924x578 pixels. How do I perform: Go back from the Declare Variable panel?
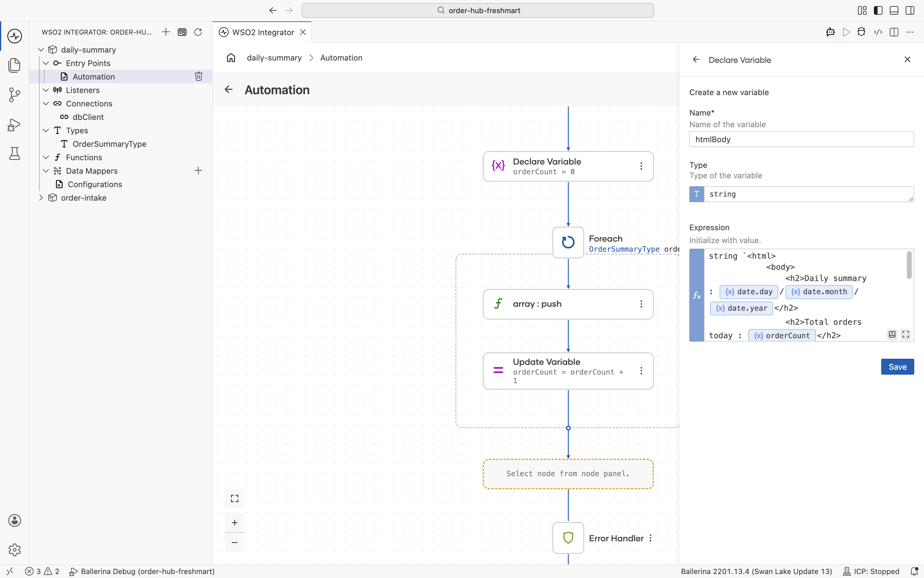[696, 60]
